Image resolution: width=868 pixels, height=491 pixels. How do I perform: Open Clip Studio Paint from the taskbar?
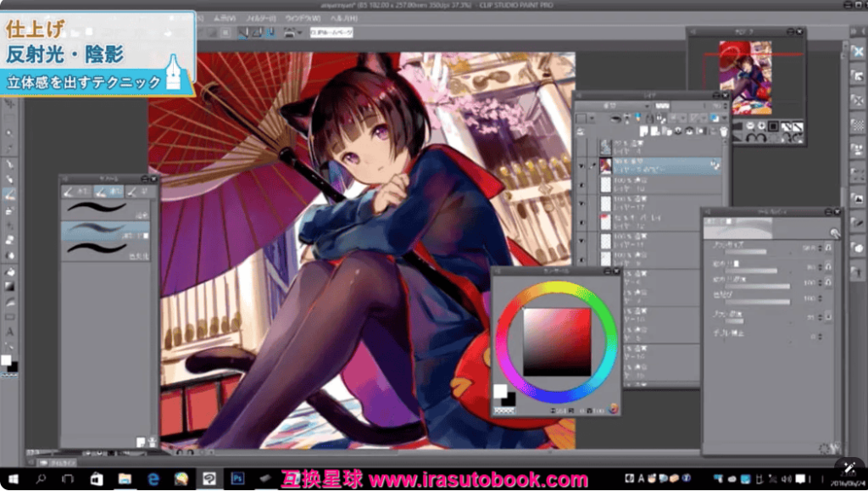209,479
